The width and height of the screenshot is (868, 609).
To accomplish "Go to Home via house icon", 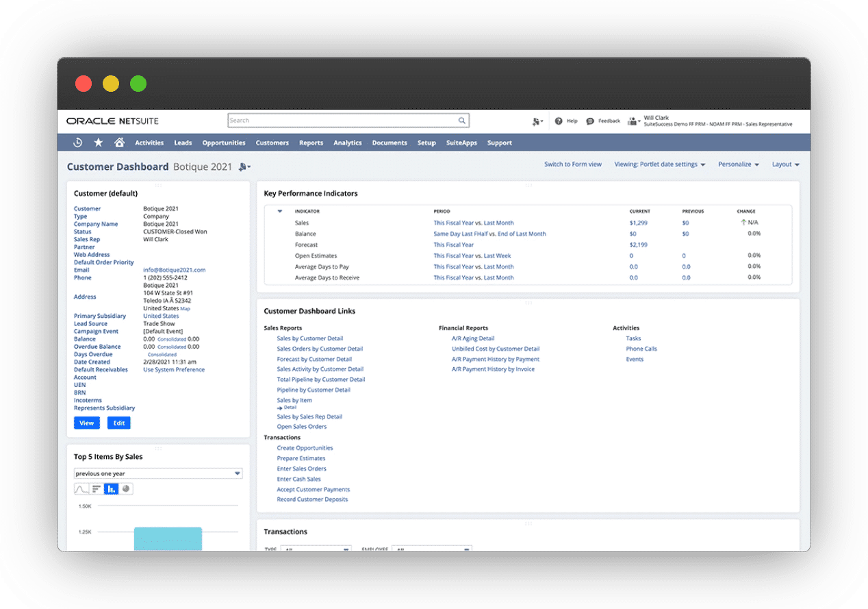I will click(119, 142).
